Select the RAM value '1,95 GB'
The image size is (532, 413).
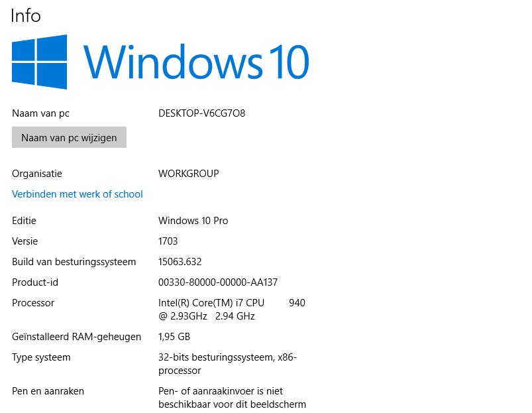[x=174, y=337]
